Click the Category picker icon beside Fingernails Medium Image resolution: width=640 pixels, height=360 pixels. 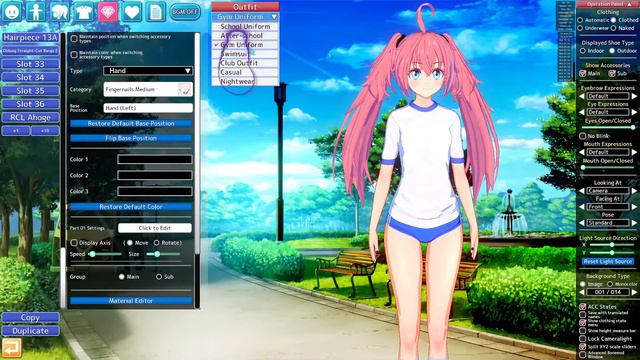pos(184,90)
